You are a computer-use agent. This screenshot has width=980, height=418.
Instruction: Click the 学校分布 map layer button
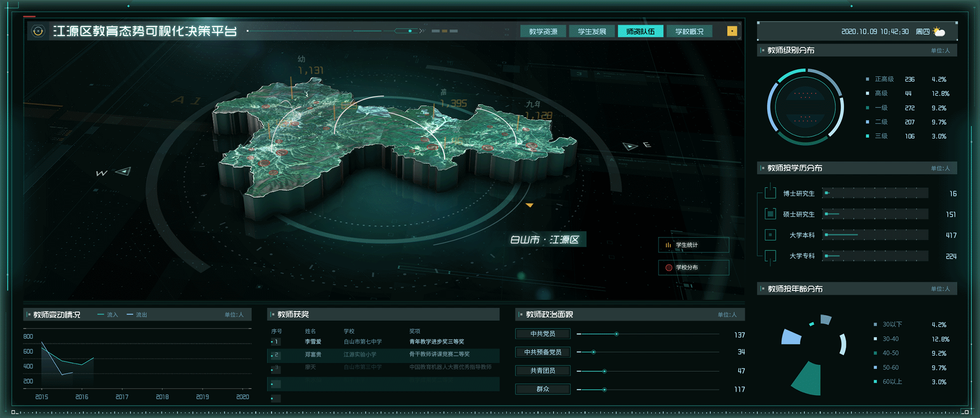(x=693, y=267)
